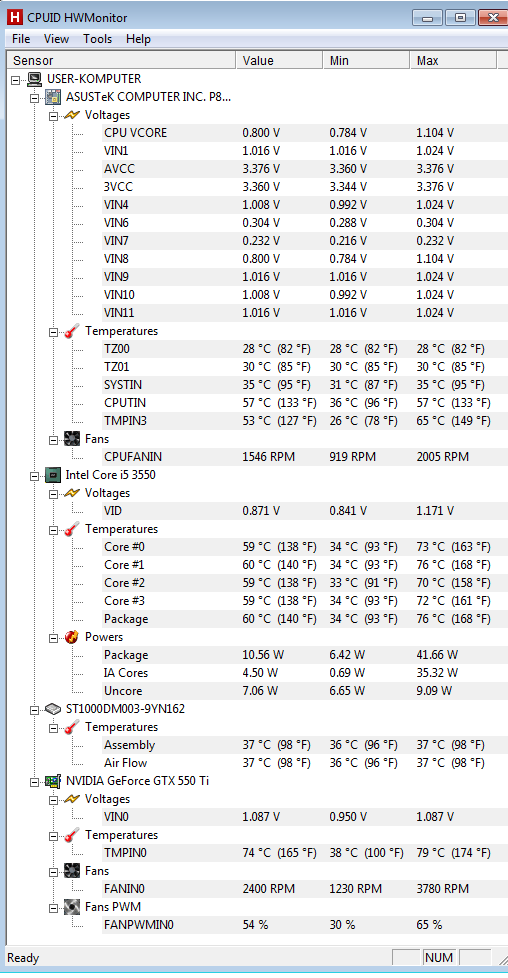Select the USER-KOMPUTER computer icon

tap(34, 79)
